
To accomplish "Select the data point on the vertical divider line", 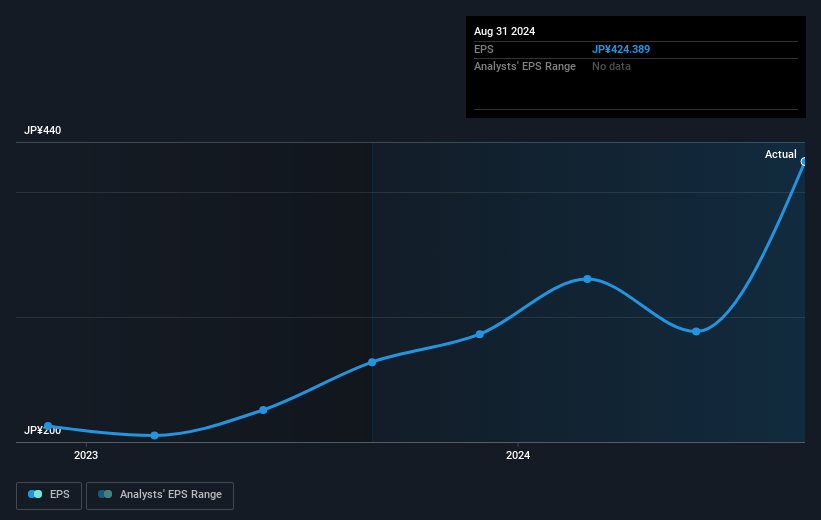I will [372, 362].
